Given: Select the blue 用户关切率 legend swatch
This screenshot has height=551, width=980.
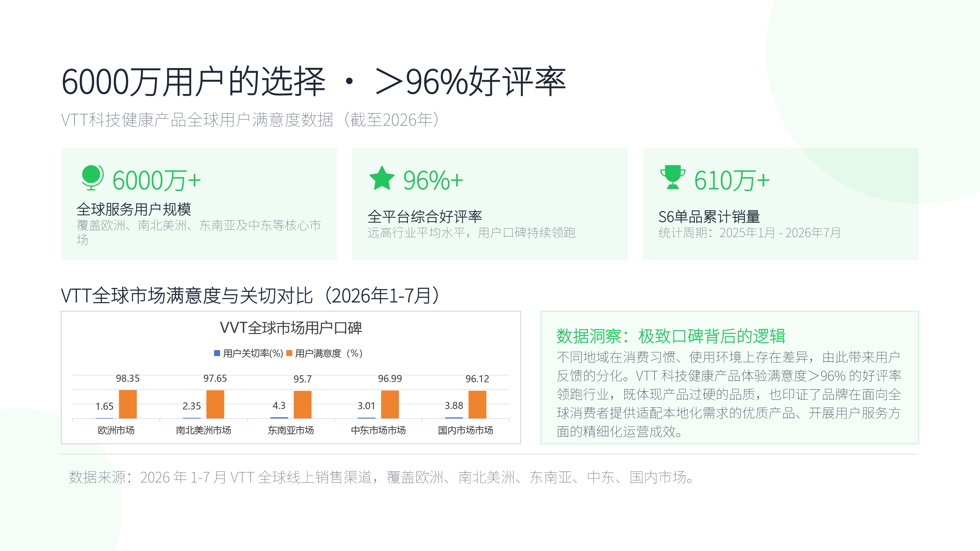Looking at the screenshot, I should click(217, 353).
